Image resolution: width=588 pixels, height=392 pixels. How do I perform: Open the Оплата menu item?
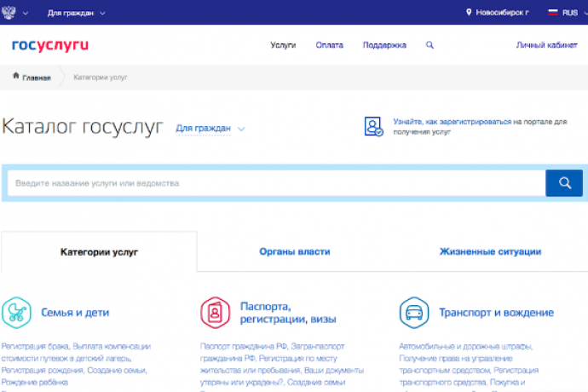(329, 45)
